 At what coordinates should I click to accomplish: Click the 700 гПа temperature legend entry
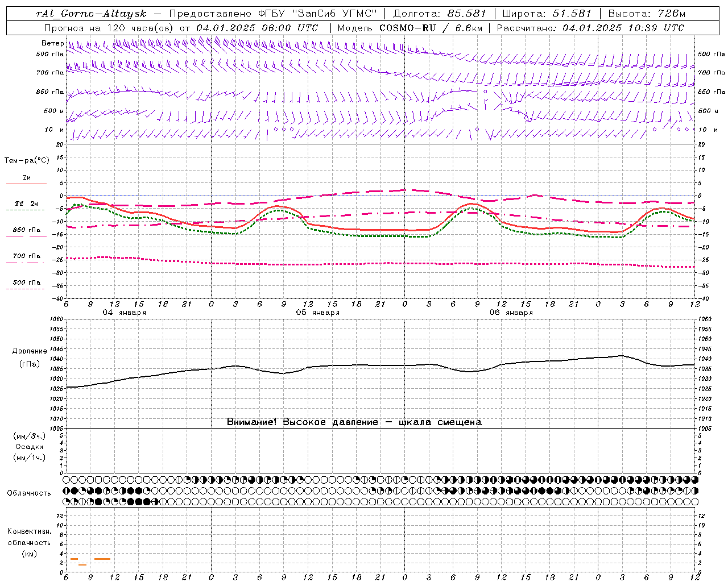[27, 256]
